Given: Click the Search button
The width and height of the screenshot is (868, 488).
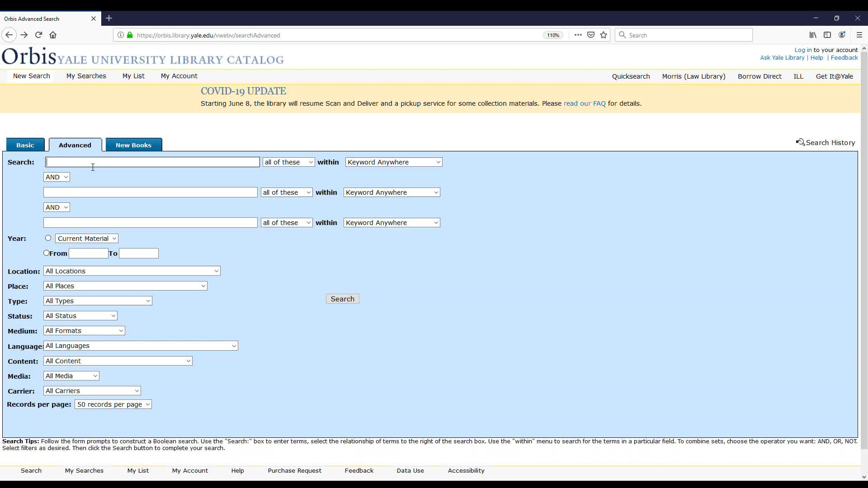Looking at the screenshot, I should pyautogui.click(x=343, y=299).
